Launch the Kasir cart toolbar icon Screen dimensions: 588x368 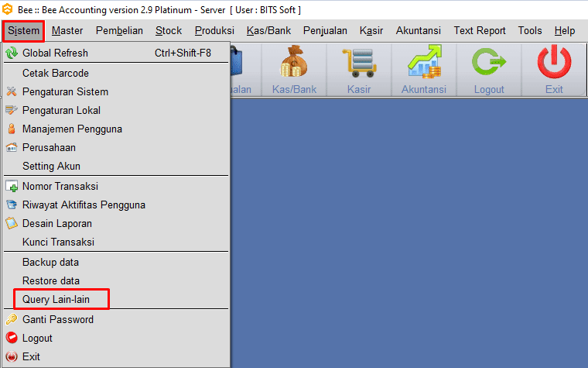(x=359, y=63)
